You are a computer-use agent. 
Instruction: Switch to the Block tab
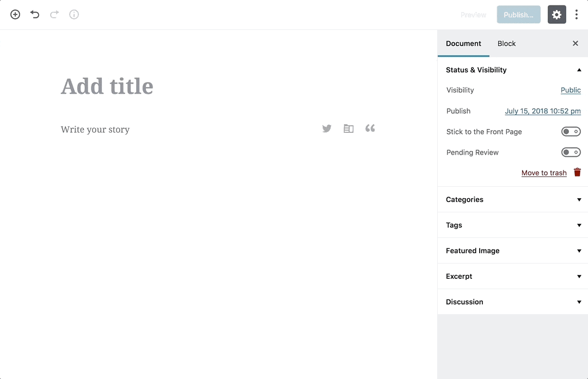[506, 44]
